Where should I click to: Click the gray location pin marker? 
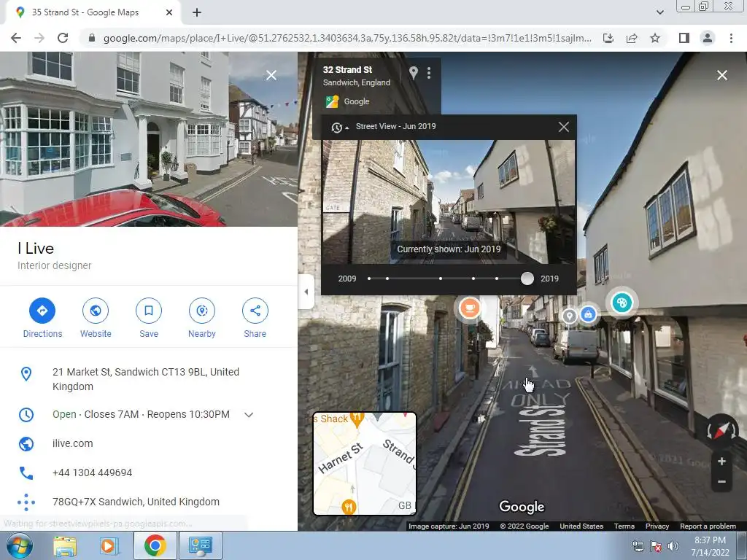[x=569, y=316]
